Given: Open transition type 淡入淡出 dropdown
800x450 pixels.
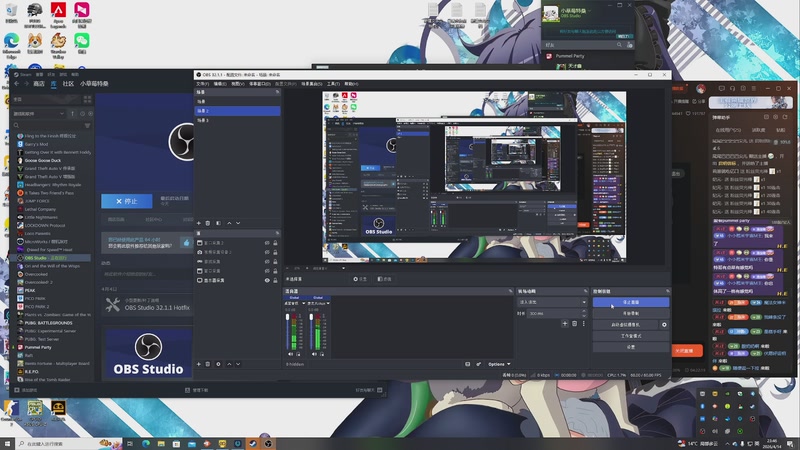Looking at the screenshot, I should tap(552, 302).
